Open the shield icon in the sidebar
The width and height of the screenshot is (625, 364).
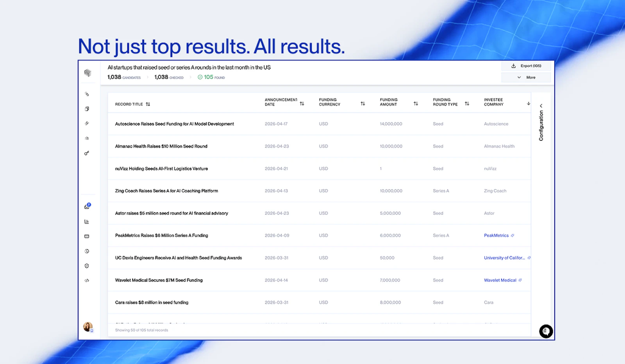tap(87, 266)
